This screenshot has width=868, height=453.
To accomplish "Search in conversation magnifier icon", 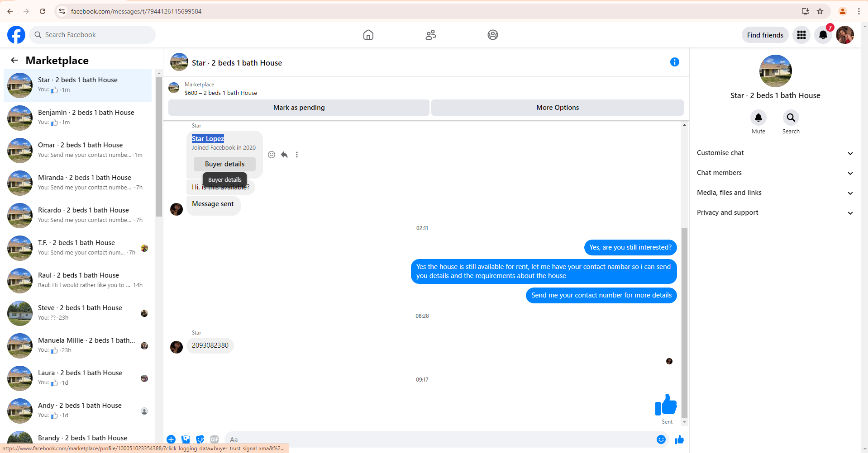I will tap(791, 118).
